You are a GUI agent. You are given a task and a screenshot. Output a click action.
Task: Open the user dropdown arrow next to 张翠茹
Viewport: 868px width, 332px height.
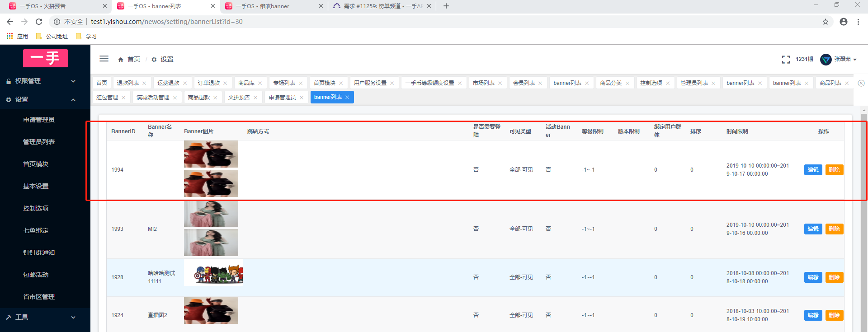pos(855,60)
